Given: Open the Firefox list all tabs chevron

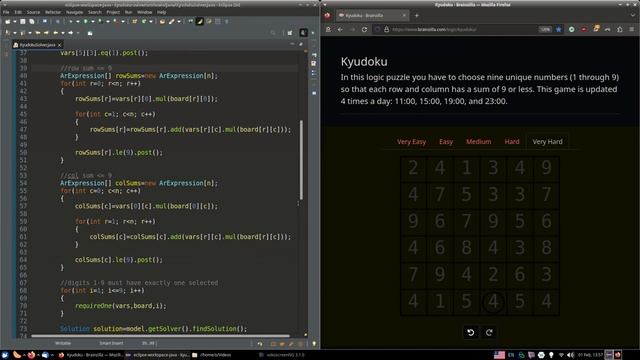Looking at the screenshot, I should click(633, 16).
